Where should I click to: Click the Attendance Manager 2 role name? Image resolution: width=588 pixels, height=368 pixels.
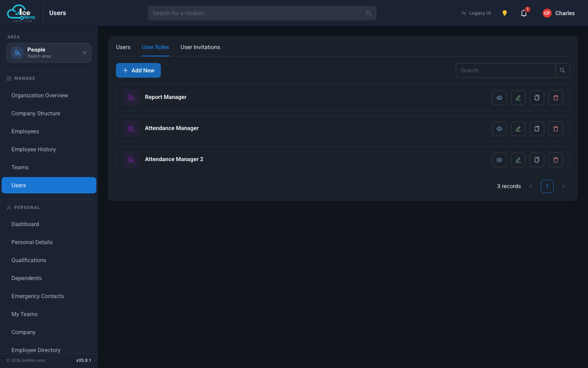(x=174, y=159)
